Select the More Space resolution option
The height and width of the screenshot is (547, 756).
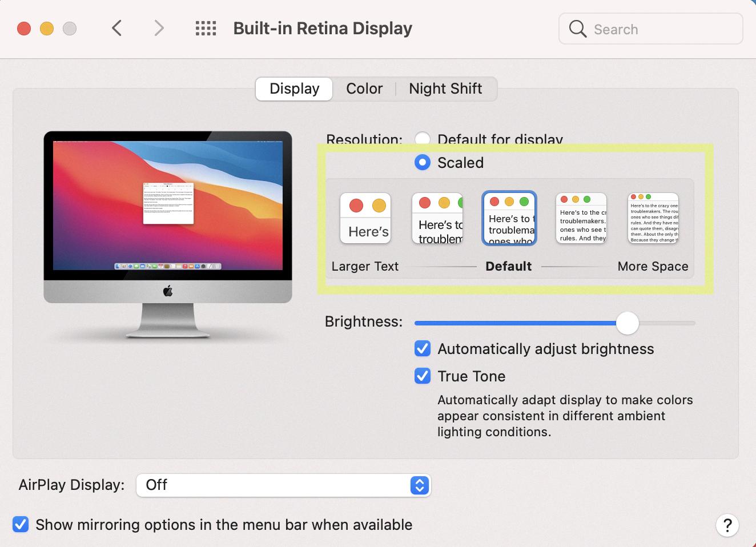click(653, 218)
